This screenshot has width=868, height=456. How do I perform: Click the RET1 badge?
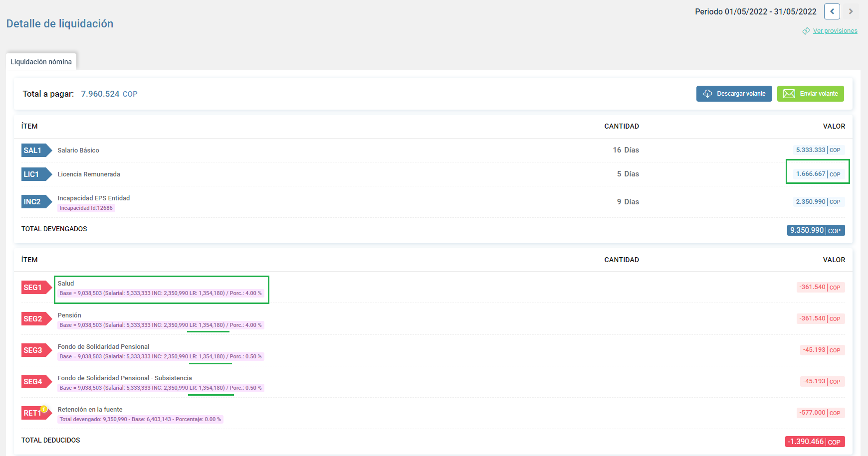point(36,413)
